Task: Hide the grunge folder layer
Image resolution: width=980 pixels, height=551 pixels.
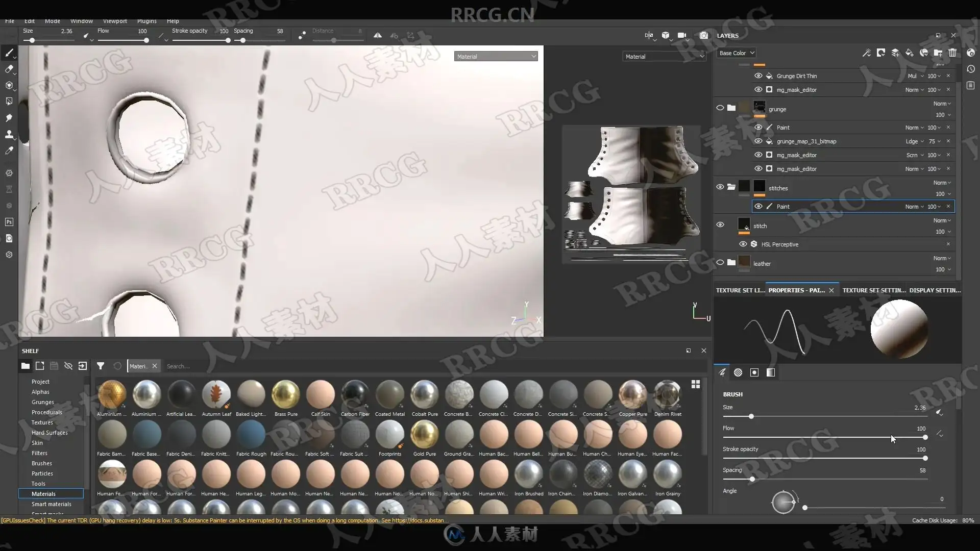Action: click(720, 108)
